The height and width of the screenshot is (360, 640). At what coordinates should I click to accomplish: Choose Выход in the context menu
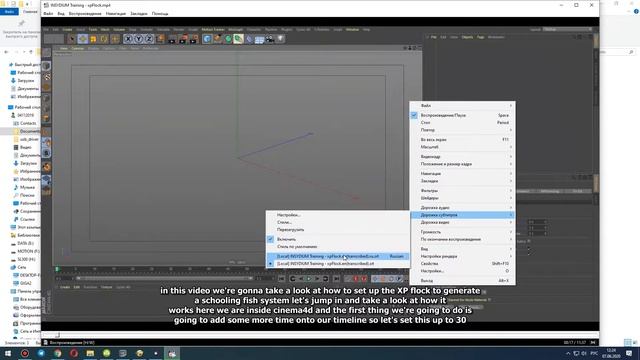click(462, 281)
